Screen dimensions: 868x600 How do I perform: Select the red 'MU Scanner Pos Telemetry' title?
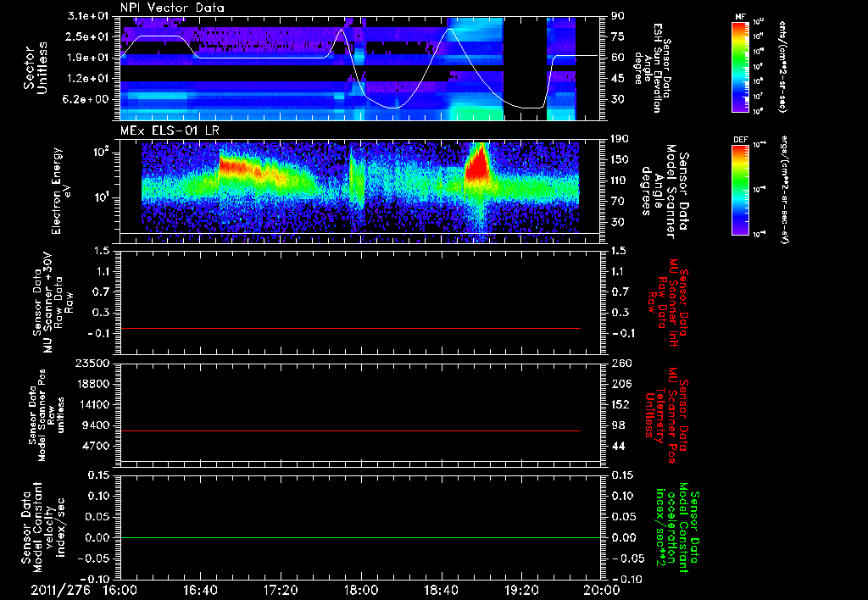(x=667, y=415)
